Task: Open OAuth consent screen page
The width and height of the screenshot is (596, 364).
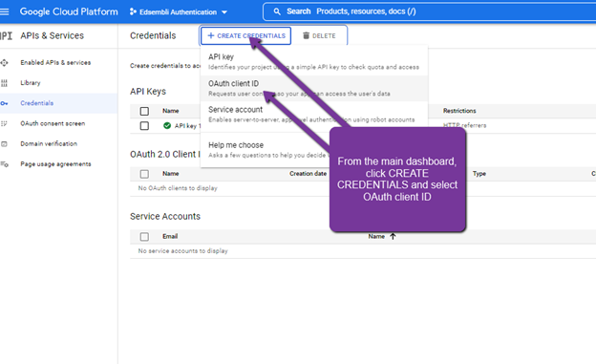Action: tap(53, 123)
